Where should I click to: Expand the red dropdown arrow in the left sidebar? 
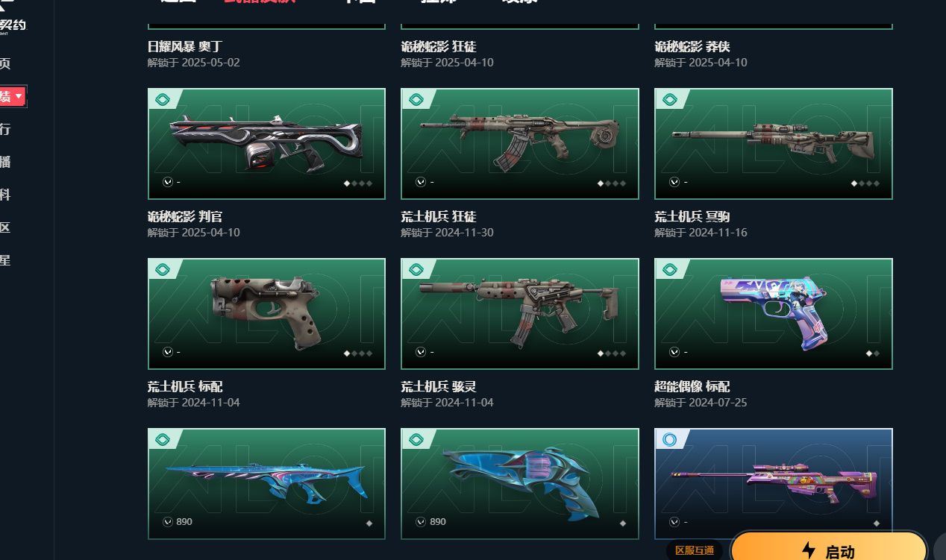(x=19, y=96)
